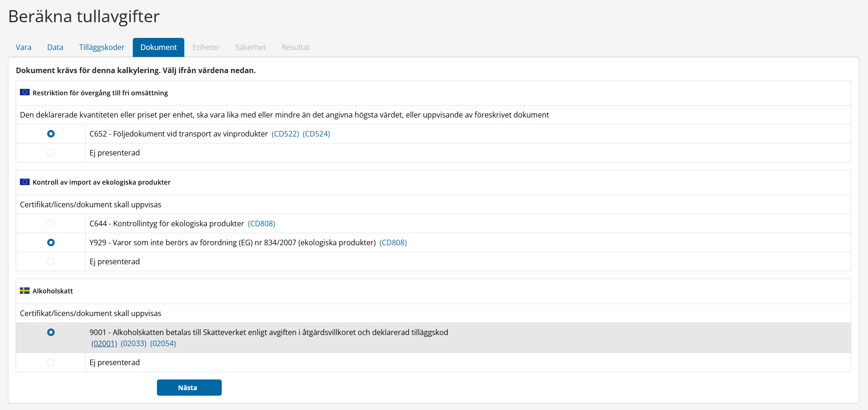Click the EU flag icon beside Kontroll av import

pyautogui.click(x=25, y=182)
